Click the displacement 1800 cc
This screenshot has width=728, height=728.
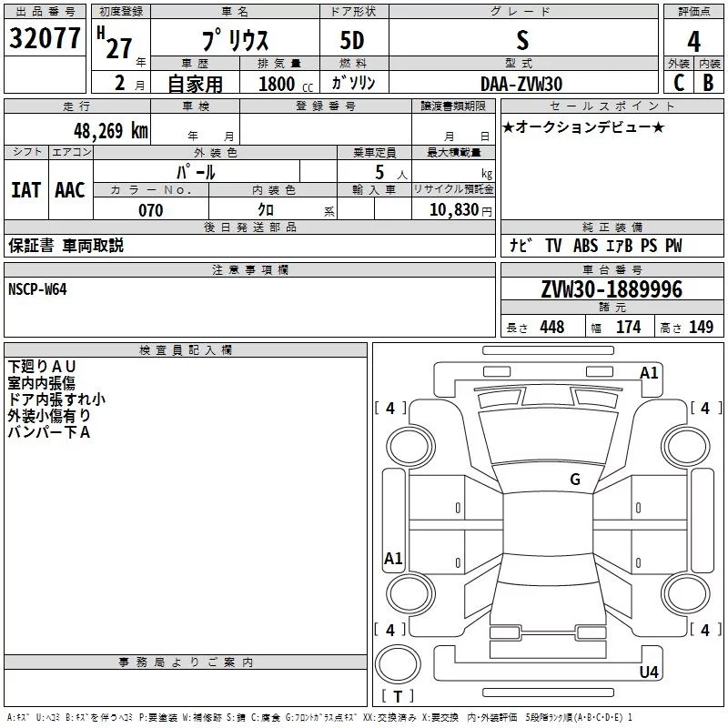click(x=286, y=84)
